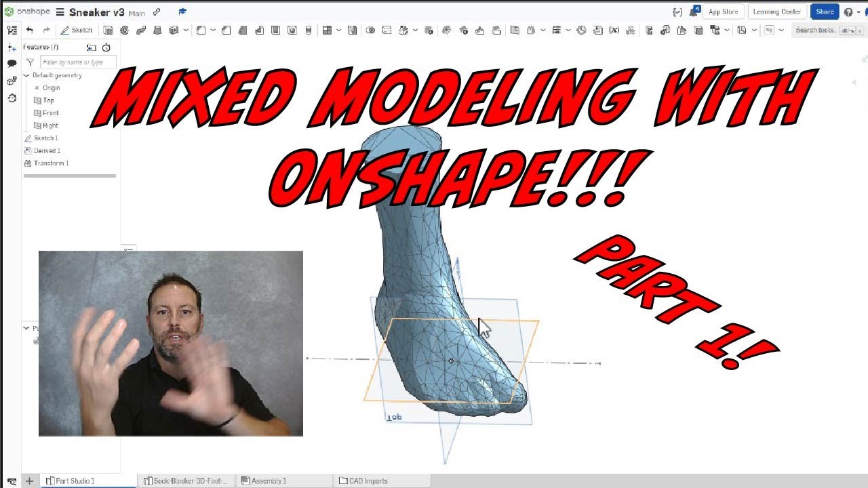Click the rebuild time stopwatch icon
This screenshot has height=488, width=868.
tap(106, 47)
